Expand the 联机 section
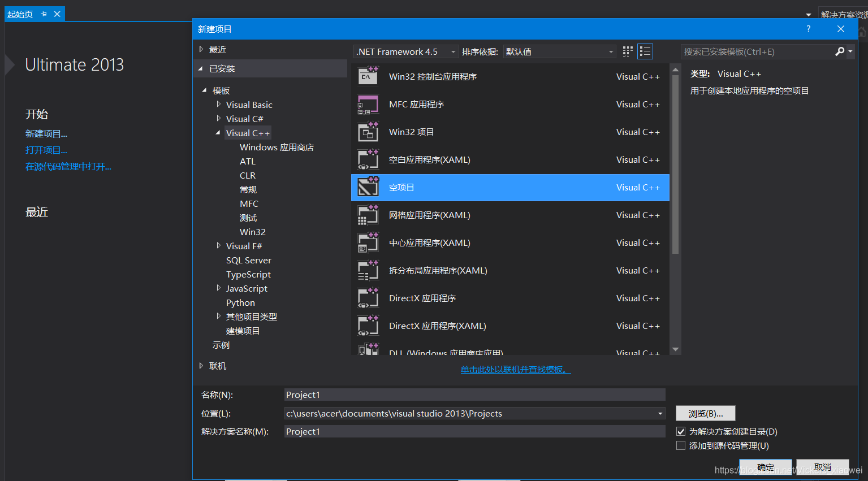Viewport: 868px width, 481px height. [201, 366]
